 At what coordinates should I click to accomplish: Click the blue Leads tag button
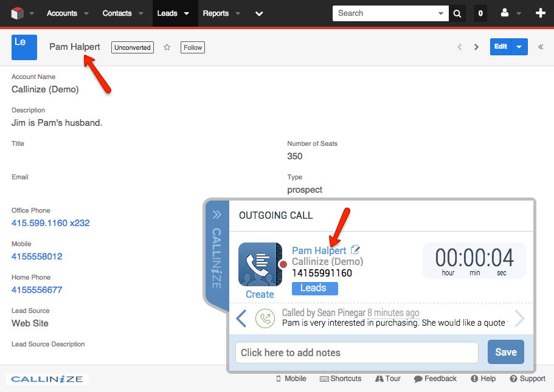coord(314,288)
